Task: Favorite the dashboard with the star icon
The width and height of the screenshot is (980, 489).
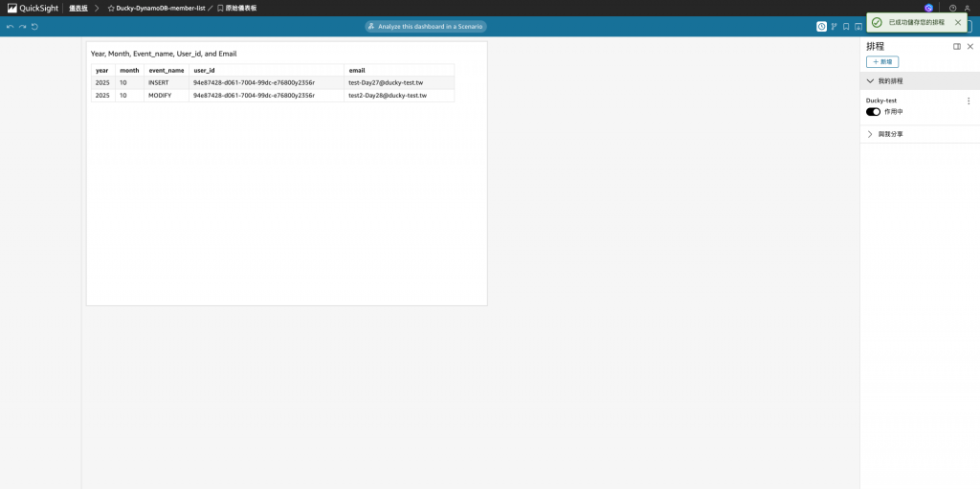Action: click(x=111, y=9)
